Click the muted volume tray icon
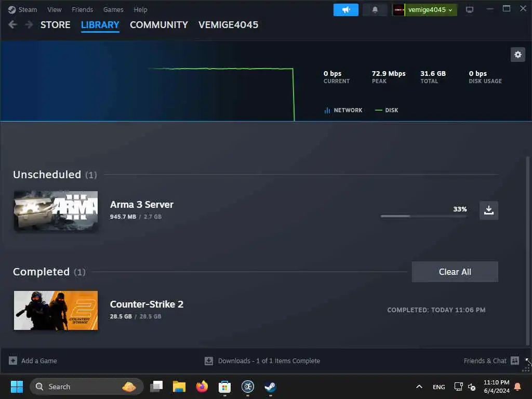The height and width of the screenshot is (399, 532). tap(472, 387)
